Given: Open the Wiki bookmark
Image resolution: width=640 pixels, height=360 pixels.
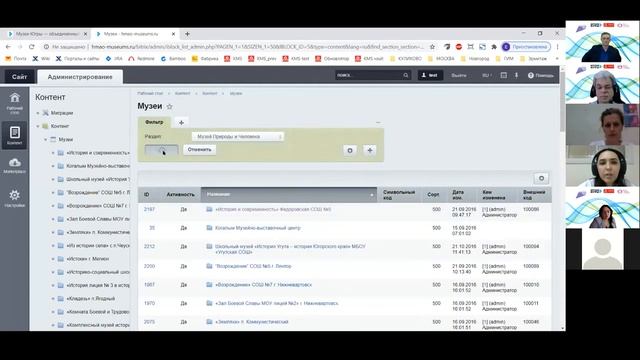Looking at the screenshot, I should 41,59.
